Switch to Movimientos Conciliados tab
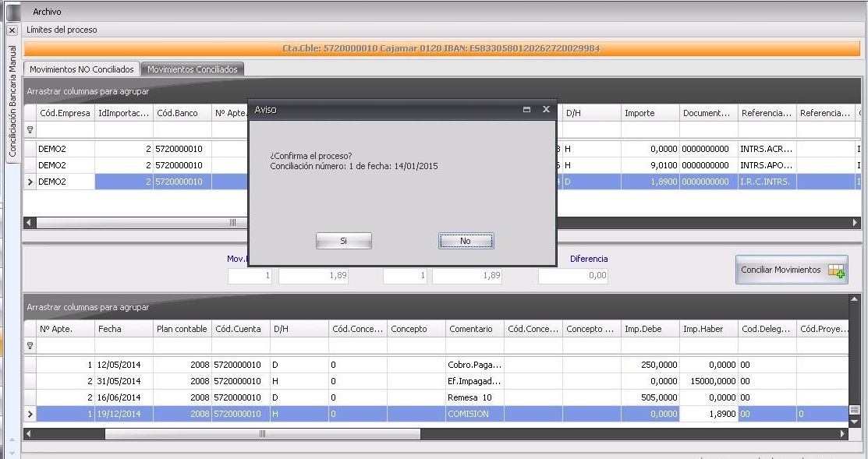The width and height of the screenshot is (868, 459). click(193, 69)
